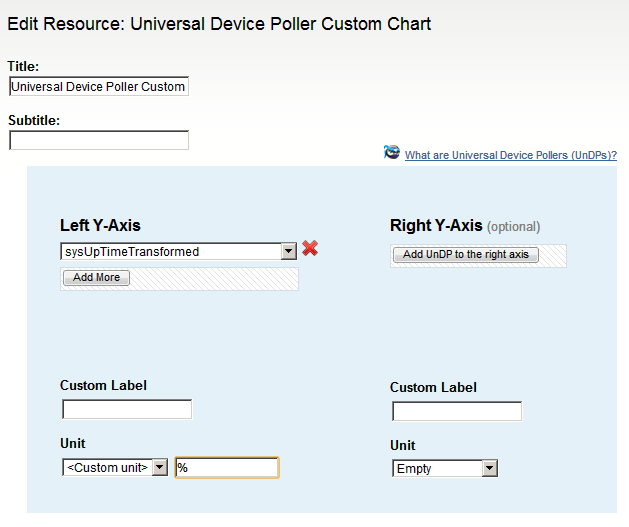The image size is (629, 527).
Task: Click the Unit label under the left axis
Action: tap(73, 443)
